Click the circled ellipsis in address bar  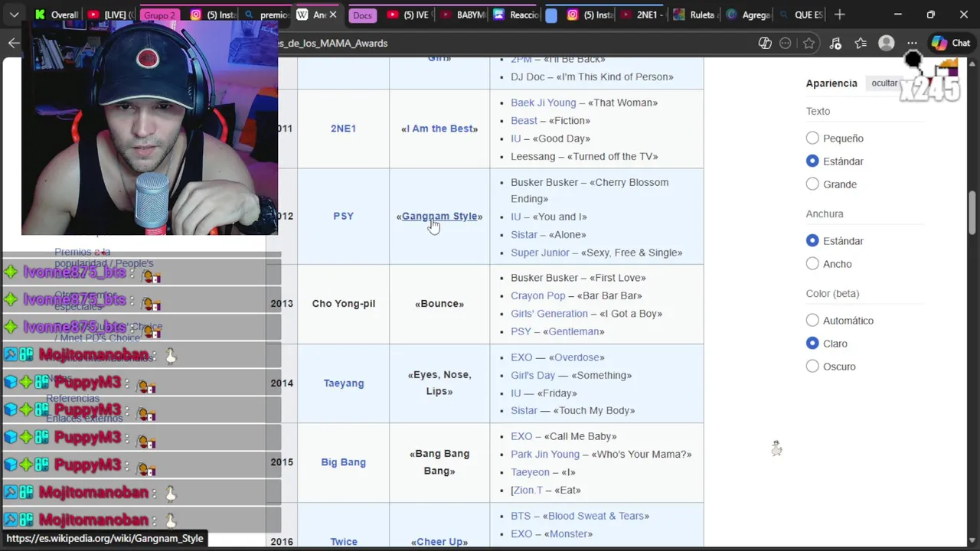point(785,43)
